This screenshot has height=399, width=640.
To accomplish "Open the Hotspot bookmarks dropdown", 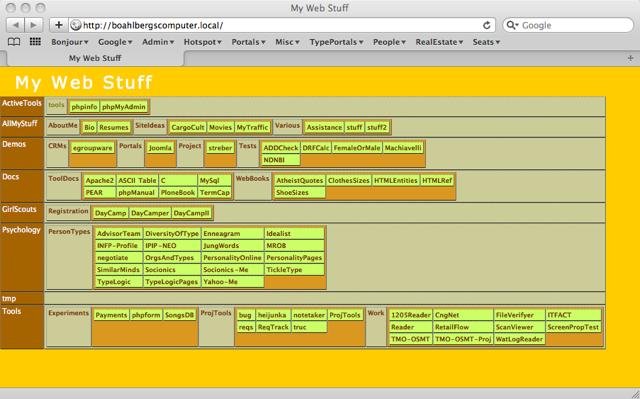I will [x=202, y=42].
